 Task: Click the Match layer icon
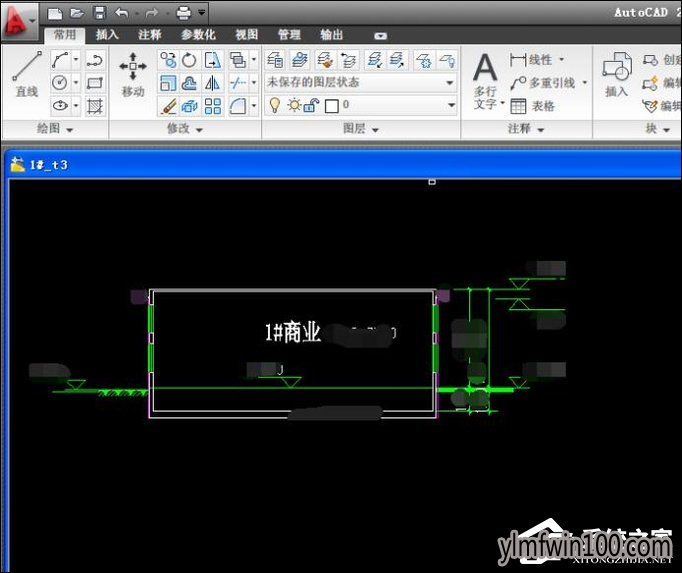tap(324, 60)
